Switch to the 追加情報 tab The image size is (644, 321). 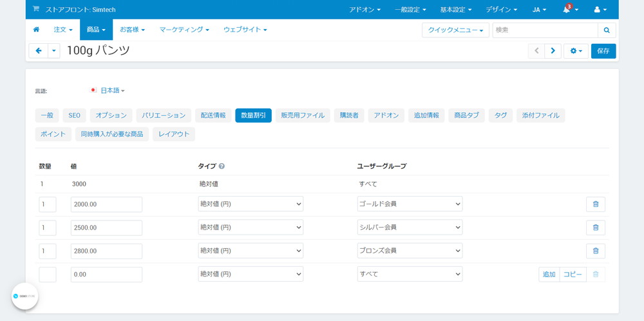[426, 115]
